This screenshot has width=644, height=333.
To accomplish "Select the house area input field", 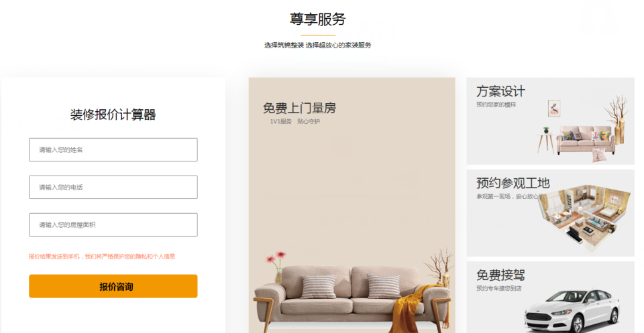I will (x=113, y=224).
